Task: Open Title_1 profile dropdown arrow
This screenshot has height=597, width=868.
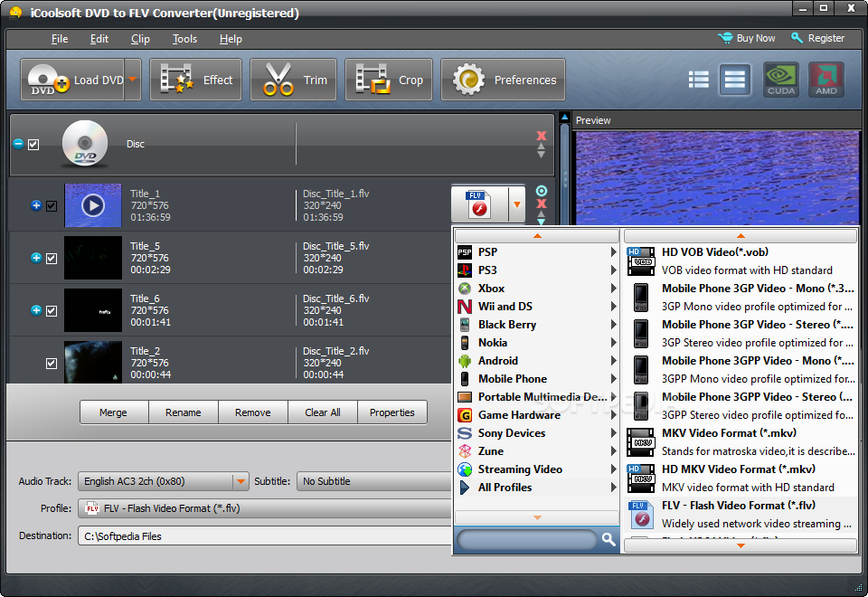Action: tap(517, 204)
